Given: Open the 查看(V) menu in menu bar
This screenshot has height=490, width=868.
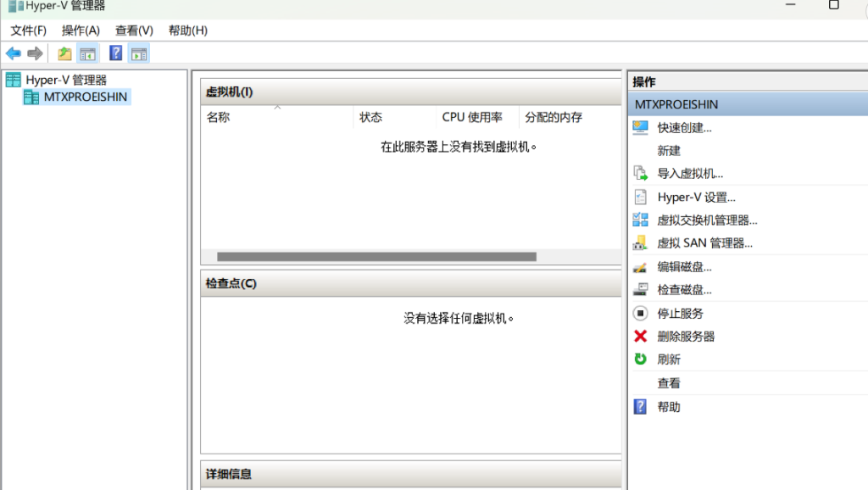Looking at the screenshot, I should point(134,31).
